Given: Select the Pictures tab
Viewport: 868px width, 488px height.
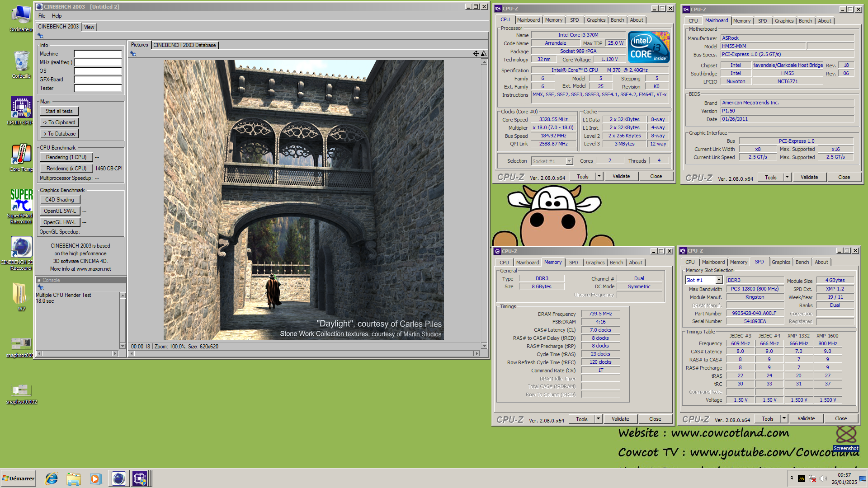Looking at the screenshot, I should pyautogui.click(x=139, y=45).
